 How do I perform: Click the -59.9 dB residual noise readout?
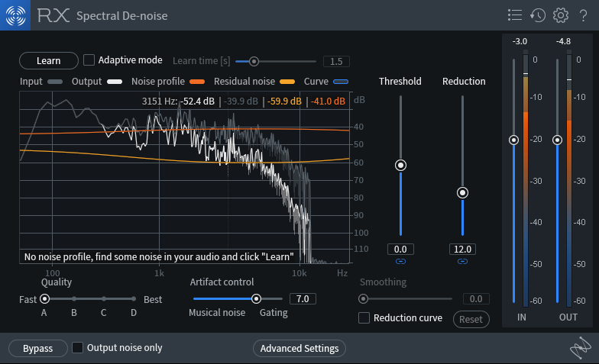pyautogui.click(x=284, y=101)
